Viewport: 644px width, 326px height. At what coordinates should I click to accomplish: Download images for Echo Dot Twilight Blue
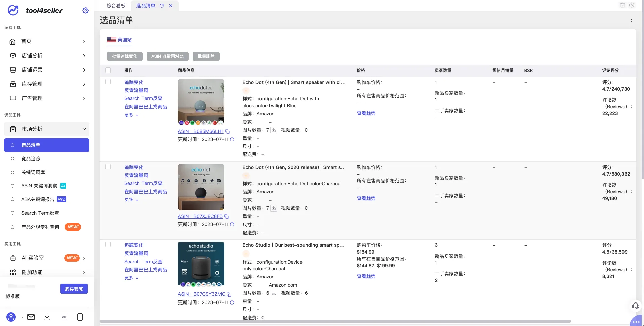274,130
